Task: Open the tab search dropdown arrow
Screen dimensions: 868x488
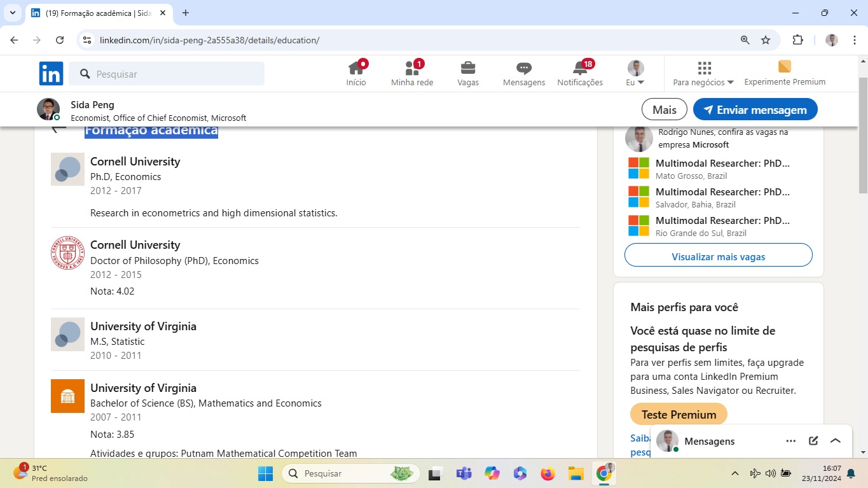Action: pos(13,13)
